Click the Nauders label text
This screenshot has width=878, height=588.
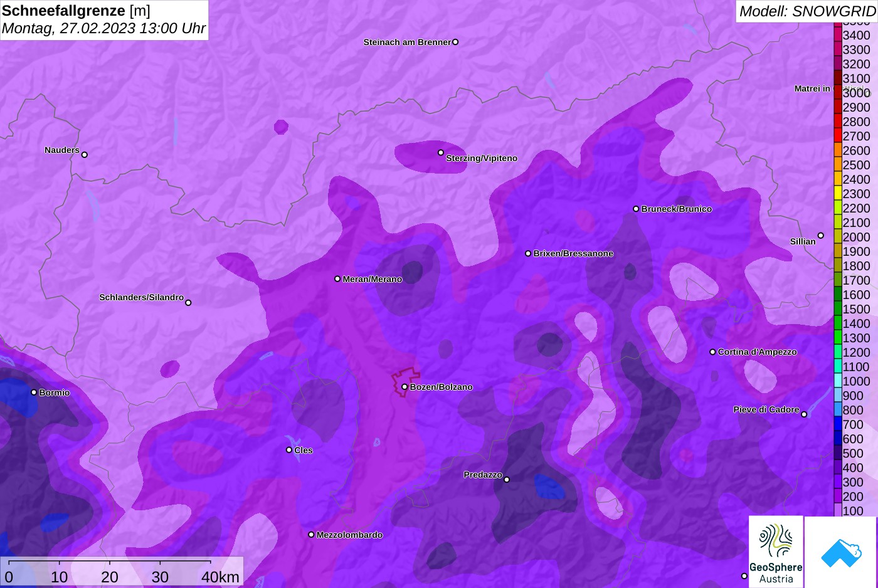[62, 150]
